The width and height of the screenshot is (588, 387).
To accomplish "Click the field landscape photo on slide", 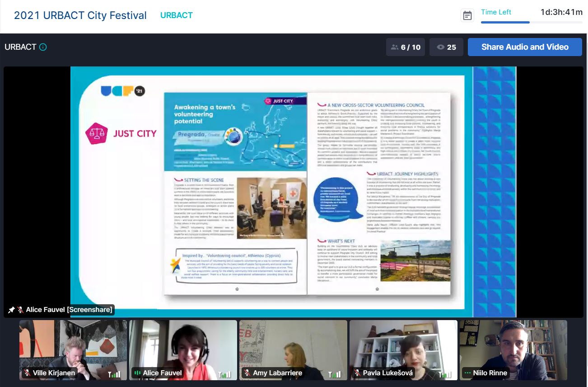I will point(415,261).
